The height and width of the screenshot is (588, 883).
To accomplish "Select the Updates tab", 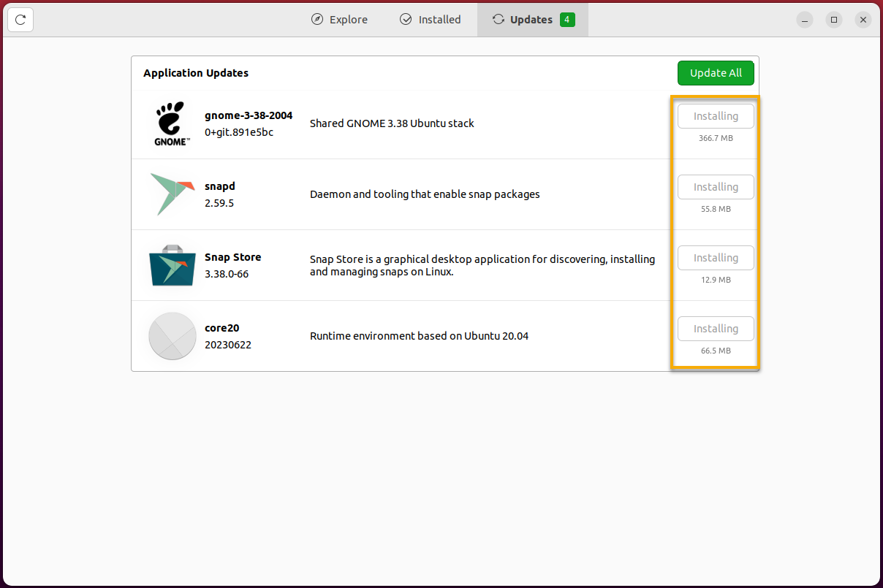I will coord(533,20).
